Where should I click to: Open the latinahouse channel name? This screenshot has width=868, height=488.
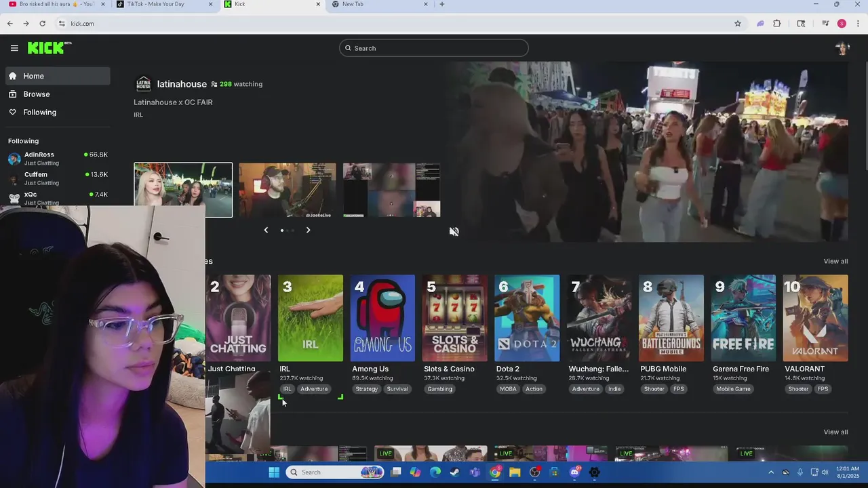(x=182, y=84)
